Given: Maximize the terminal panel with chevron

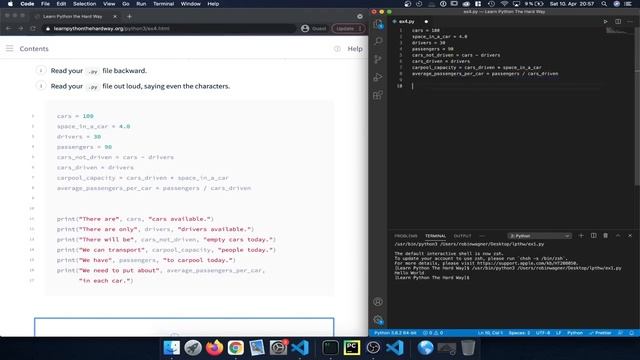Looking at the screenshot, I should point(618,236).
